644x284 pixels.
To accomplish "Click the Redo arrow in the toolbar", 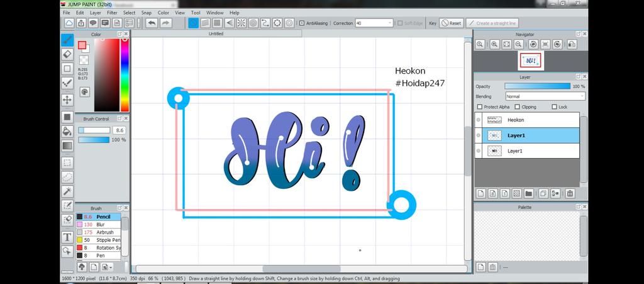I will [x=165, y=23].
